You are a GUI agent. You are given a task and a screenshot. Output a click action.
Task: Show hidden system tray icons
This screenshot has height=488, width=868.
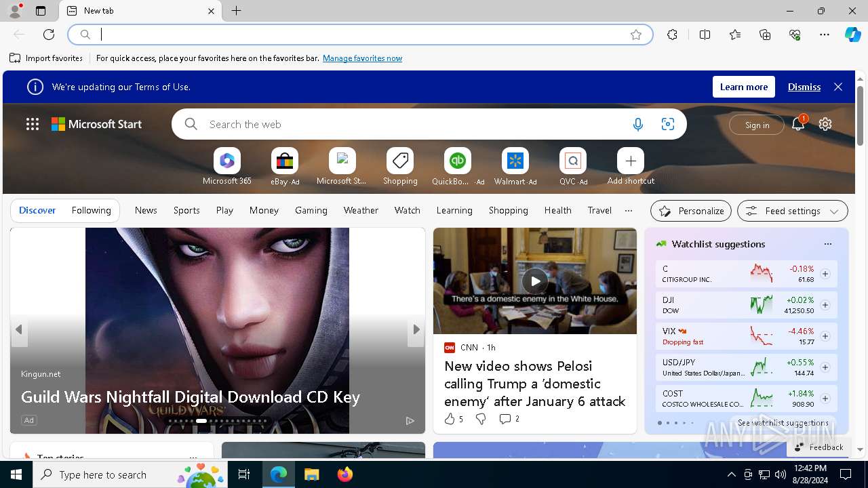click(731, 474)
